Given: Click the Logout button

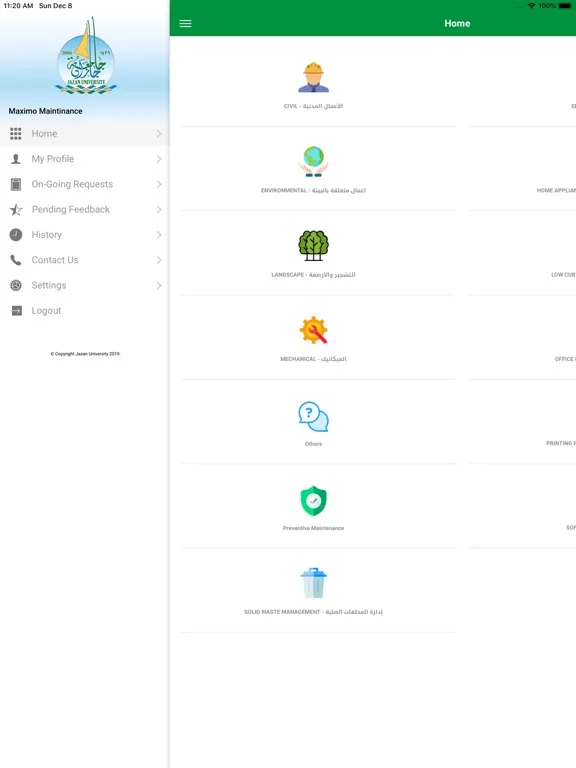Looking at the screenshot, I should (x=85, y=311).
